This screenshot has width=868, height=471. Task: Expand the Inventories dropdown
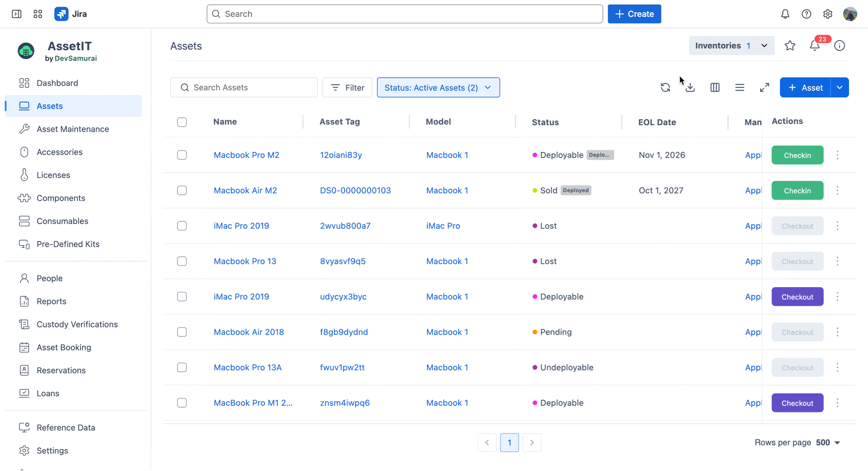pyautogui.click(x=731, y=46)
